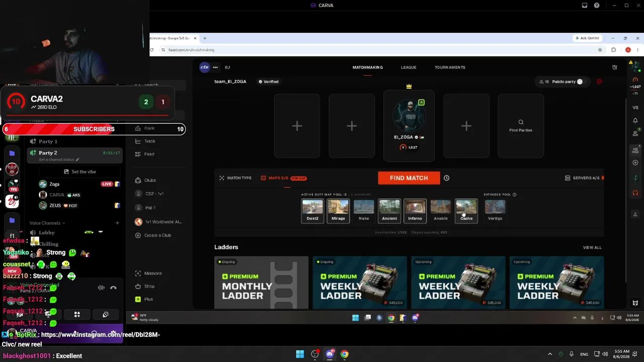
Task: Open Chrome from the bottom taskbar
Action: coord(344,354)
